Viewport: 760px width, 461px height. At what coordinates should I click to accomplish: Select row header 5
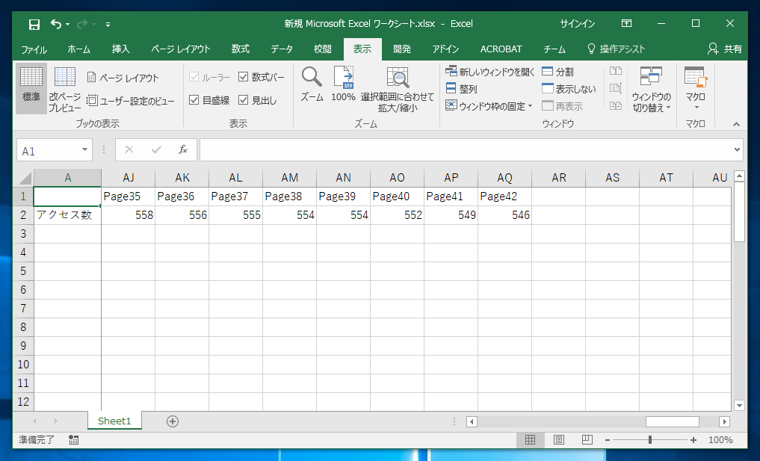click(x=23, y=271)
